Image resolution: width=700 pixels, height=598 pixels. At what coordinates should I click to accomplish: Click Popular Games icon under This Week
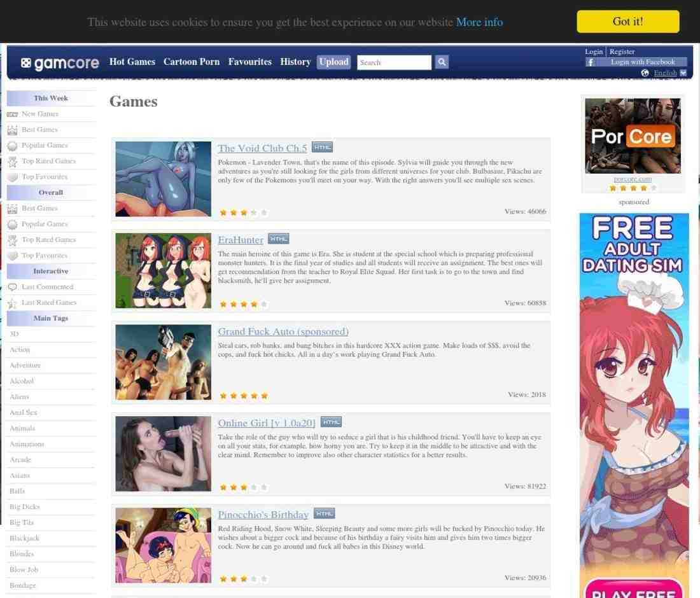[x=13, y=146]
